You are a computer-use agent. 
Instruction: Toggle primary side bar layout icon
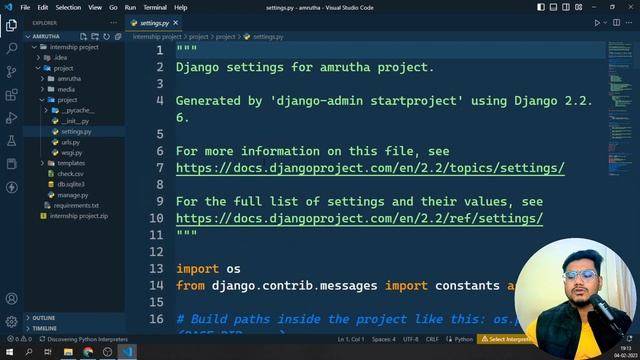coord(541,7)
